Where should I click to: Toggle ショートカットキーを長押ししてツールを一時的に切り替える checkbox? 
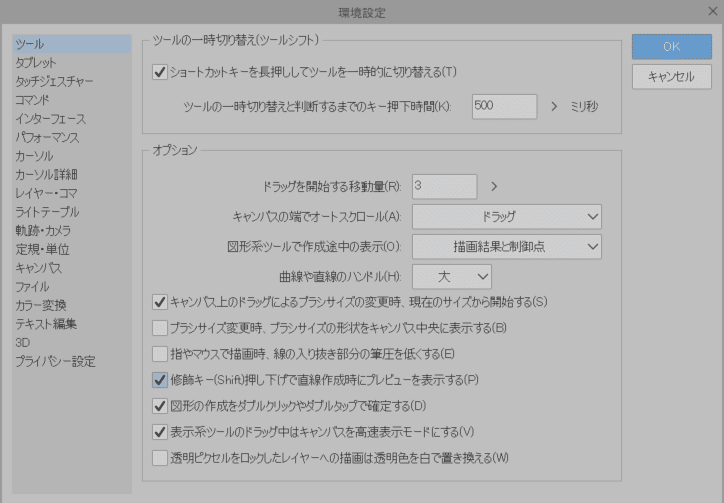click(160, 73)
